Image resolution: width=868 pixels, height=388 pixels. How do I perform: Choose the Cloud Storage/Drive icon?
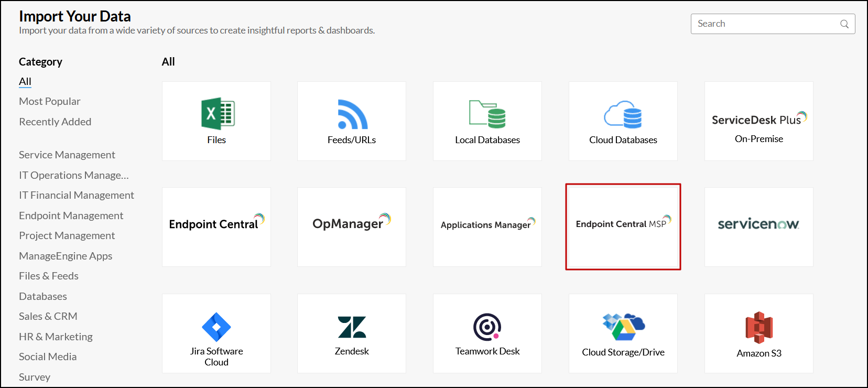pyautogui.click(x=623, y=327)
